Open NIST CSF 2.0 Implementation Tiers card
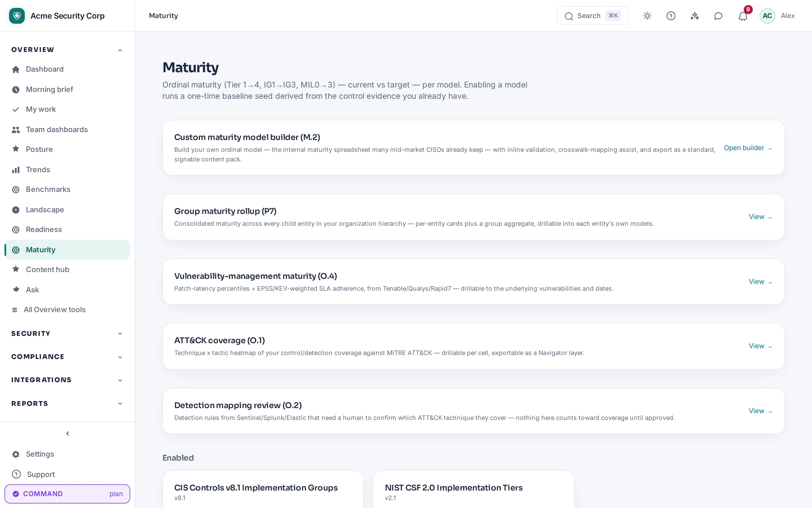 [x=473, y=489]
